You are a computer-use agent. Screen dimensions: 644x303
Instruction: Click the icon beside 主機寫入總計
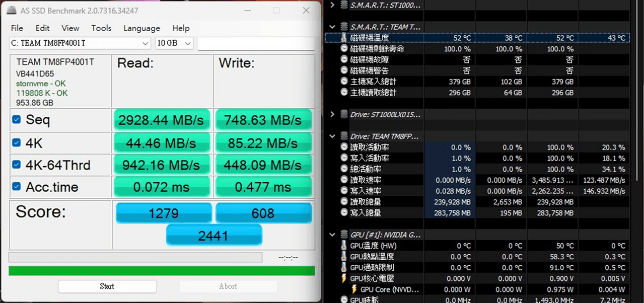point(344,82)
